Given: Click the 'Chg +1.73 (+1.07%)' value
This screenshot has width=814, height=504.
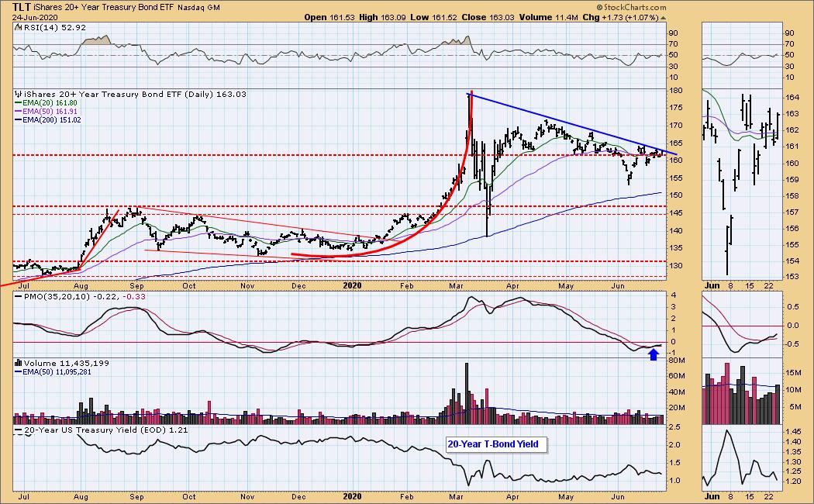Looking at the screenshot, I should click(620, 17).
